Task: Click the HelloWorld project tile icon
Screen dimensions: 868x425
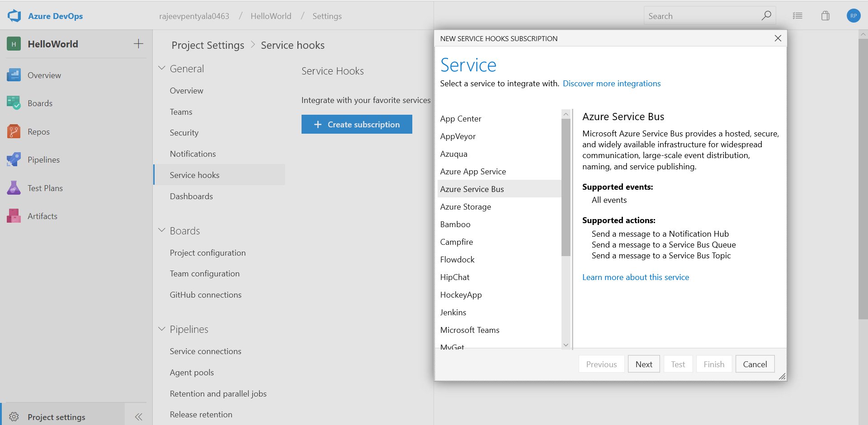Action: coord(14,44)
